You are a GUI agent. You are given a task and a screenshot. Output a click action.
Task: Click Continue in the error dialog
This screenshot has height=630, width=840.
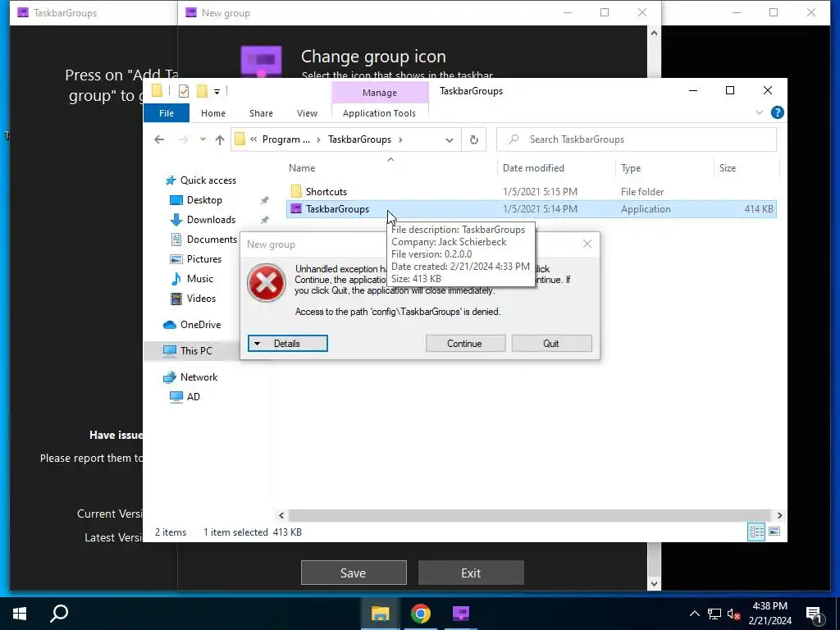pyautogui.click(x=465, y=344)
